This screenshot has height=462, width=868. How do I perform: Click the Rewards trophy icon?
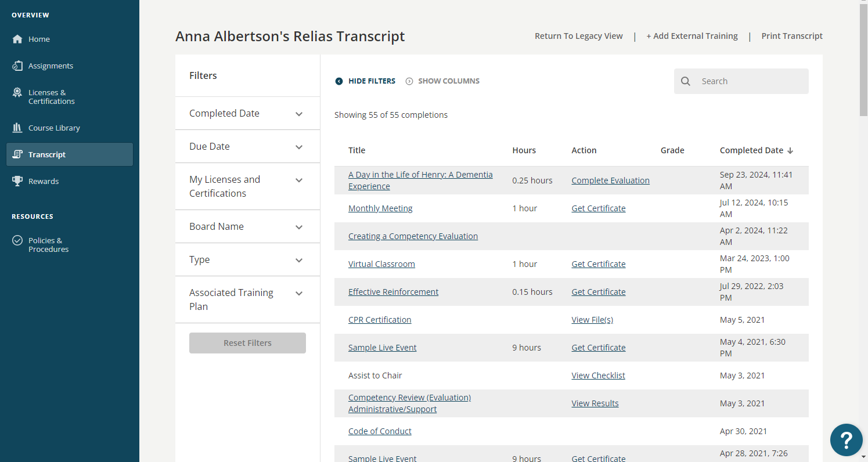point(17,181)
